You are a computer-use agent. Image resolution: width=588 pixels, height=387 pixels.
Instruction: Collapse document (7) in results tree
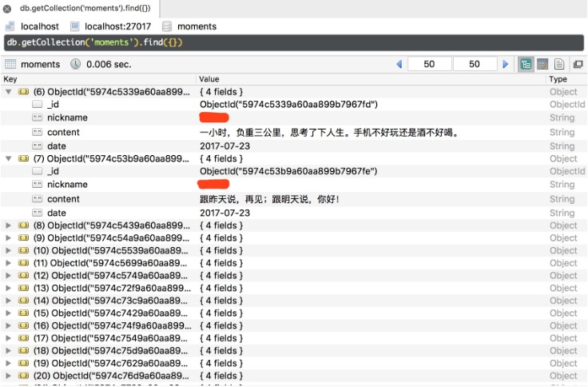tap(9, 158)
